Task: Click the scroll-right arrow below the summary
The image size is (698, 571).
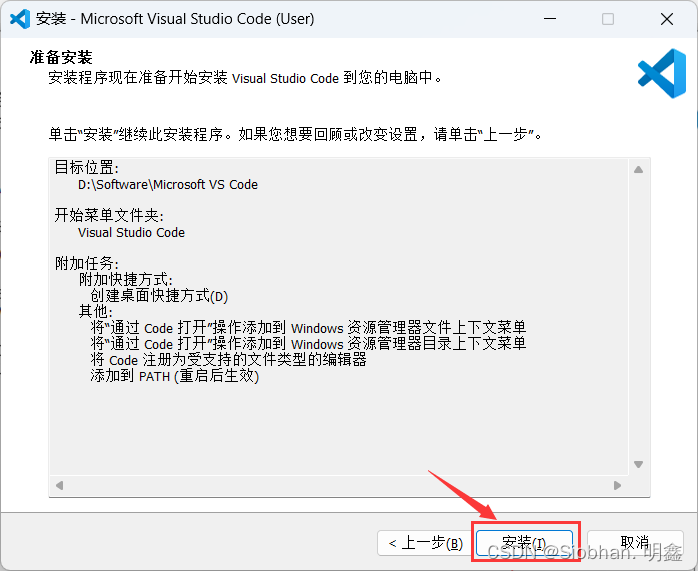Action: (617, 485)
